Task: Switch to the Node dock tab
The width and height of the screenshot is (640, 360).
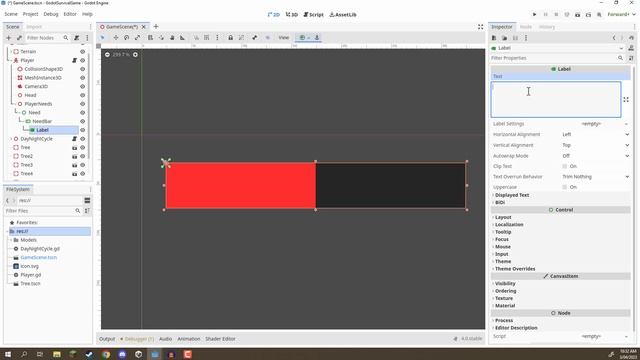Action: [526, 27]
